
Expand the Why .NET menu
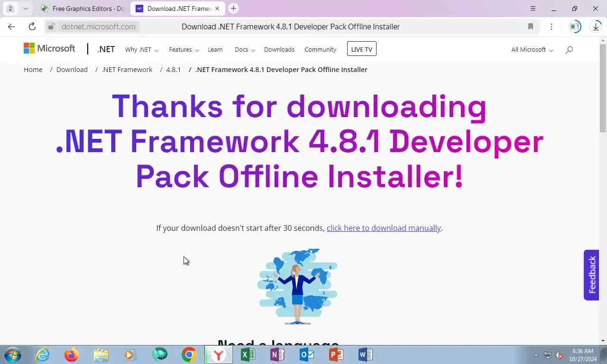[141, 49]
